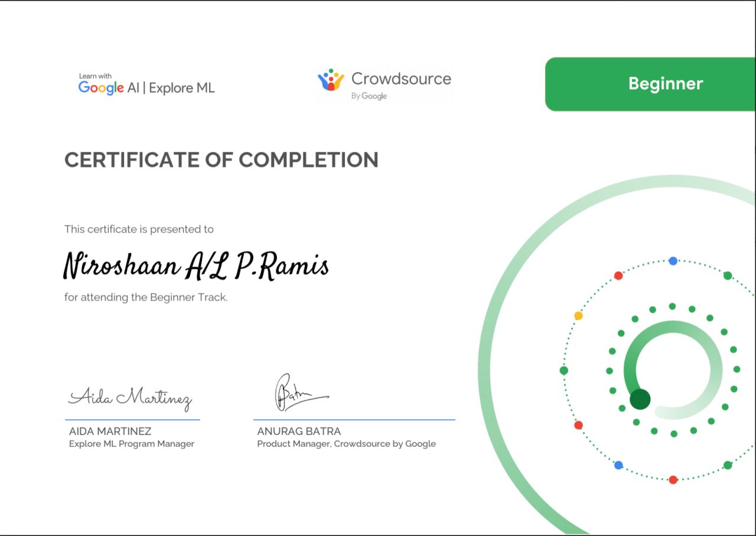
Task: Click the Google AI Explore ML logo
Action: pyautogui.click(x=146, y=85)
